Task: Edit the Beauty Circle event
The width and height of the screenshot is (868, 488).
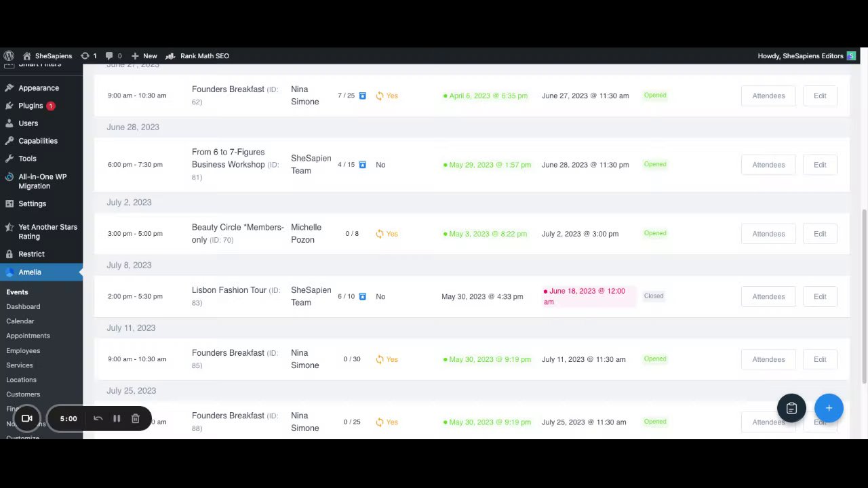Action: (x=820, y=234)
